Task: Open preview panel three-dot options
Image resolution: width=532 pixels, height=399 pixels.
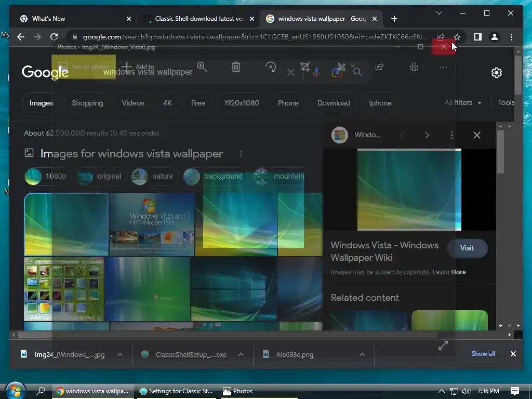Action: pos(451,136)
